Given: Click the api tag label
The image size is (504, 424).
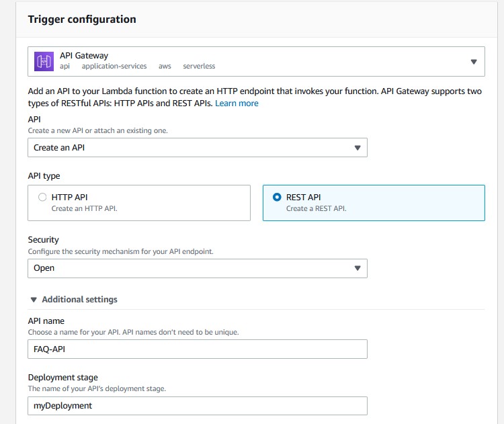Looking at the screenshot, I should point(65,67).
